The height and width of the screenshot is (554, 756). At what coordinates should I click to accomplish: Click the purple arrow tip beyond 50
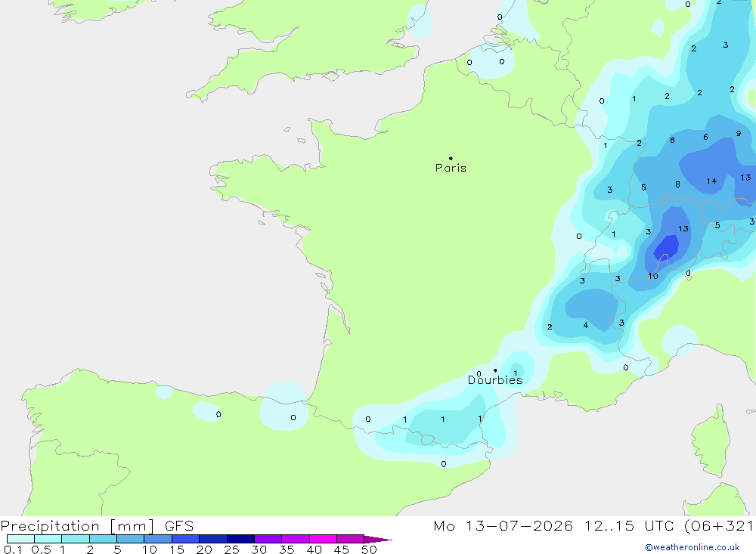click(377, 539)
